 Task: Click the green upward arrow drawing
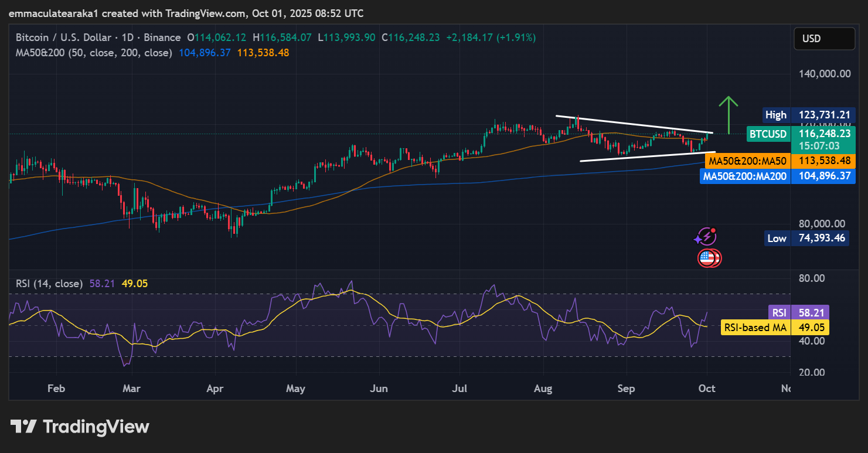[729, 114]
